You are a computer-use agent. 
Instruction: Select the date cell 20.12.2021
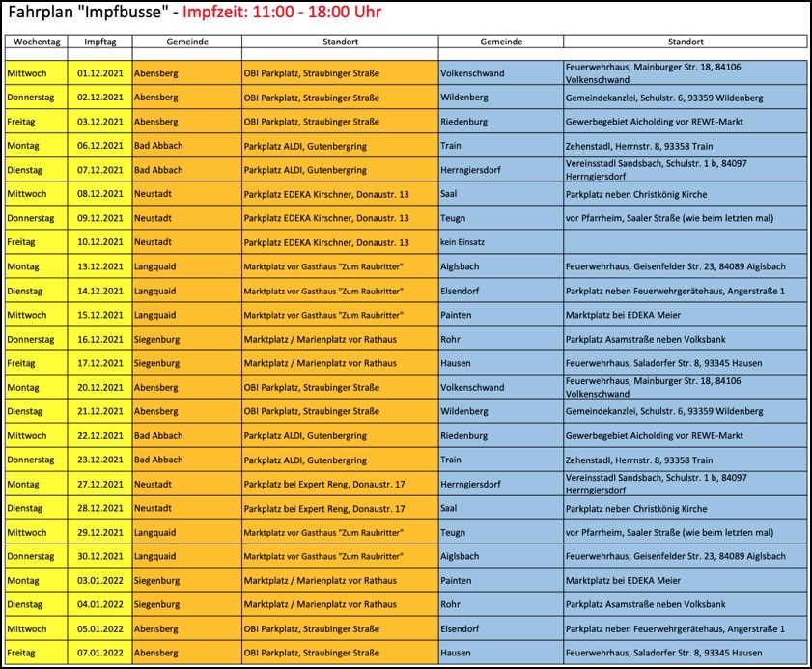99,387
